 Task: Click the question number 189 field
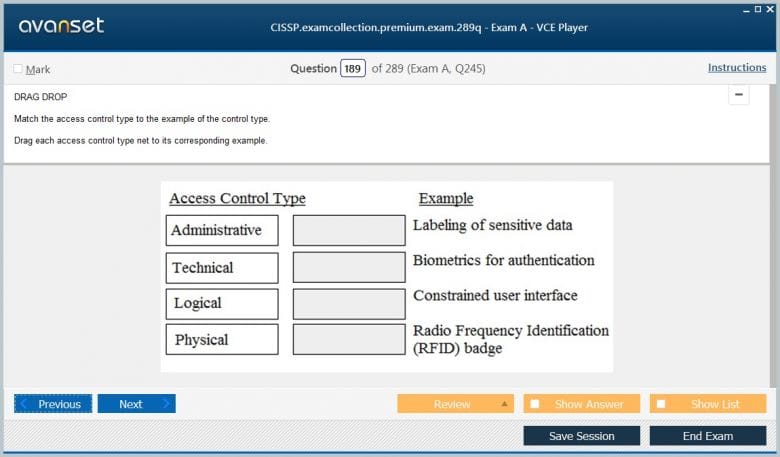[352, 69]
